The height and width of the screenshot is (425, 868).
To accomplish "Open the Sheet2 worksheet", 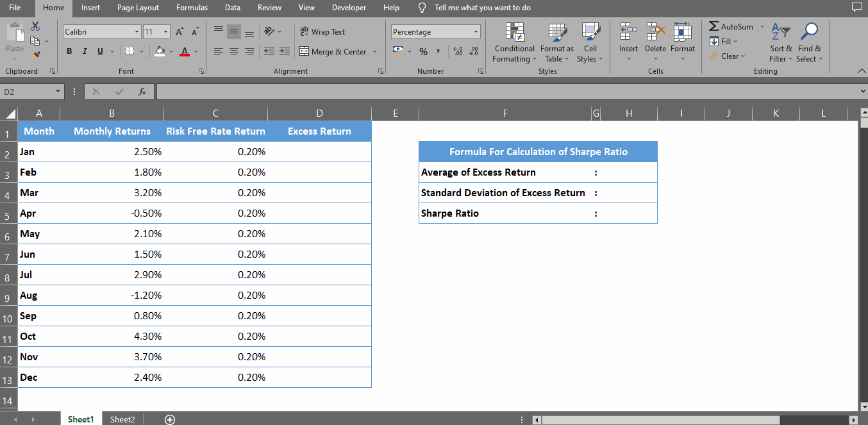I will [x=122, y=419].
